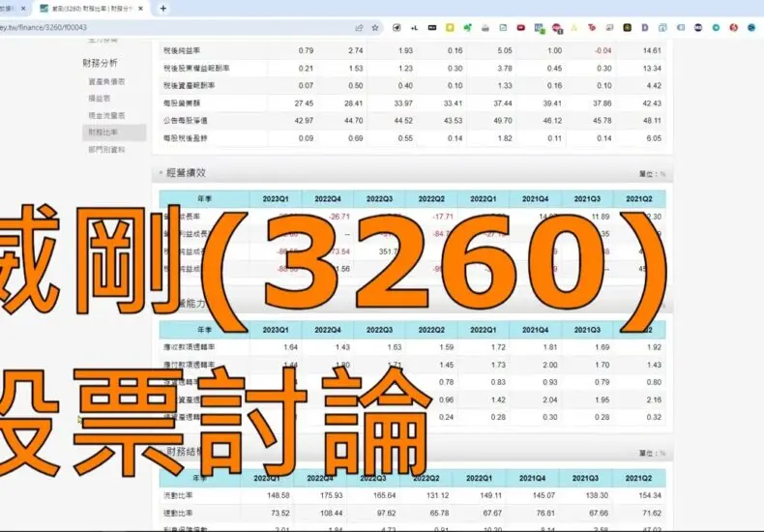764x532 pixels.
Task: Click the printer extension icon
Action: pyautogui.click(x=485, y=28)
